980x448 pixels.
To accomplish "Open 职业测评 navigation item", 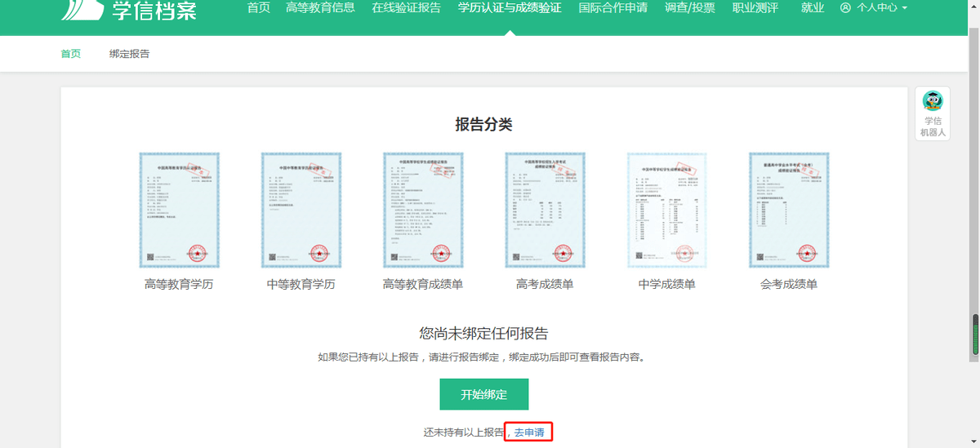I will coord(755,8).
